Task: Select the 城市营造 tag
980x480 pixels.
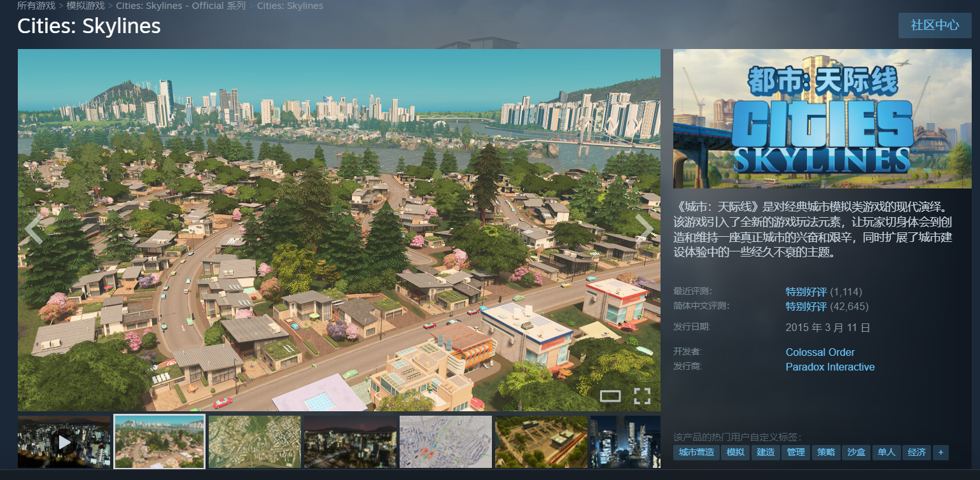Action: [x=696, y=453]
